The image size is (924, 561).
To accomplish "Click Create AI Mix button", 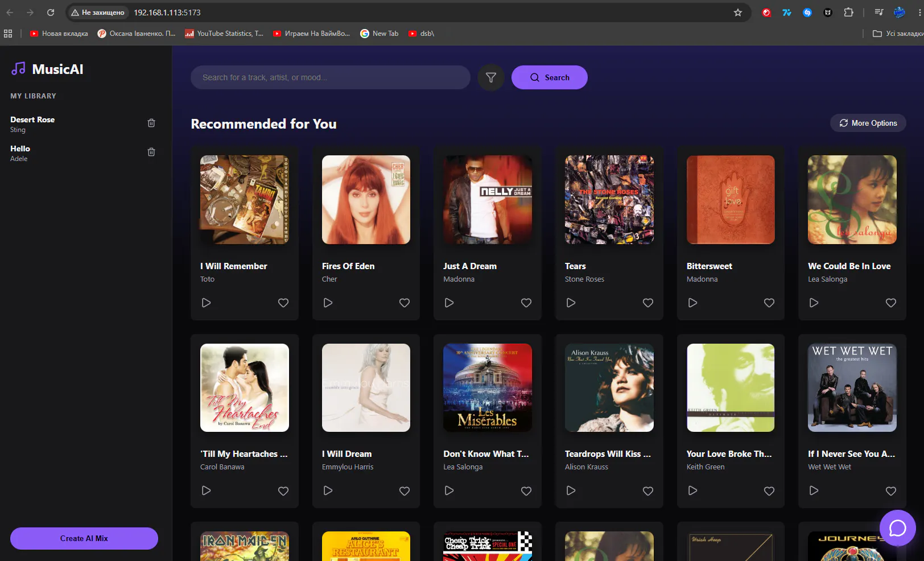I will (84, 538).
